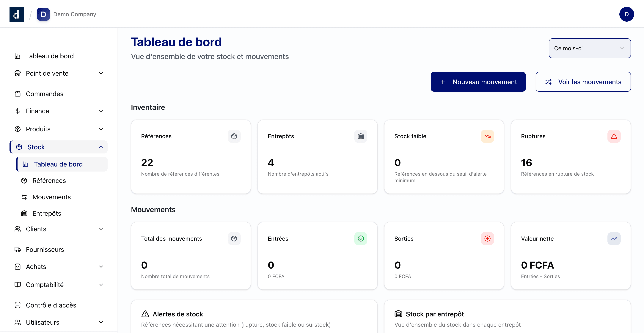Click the Sorties red arrow icon
The image size is (644, 333).
click(487, 239)
